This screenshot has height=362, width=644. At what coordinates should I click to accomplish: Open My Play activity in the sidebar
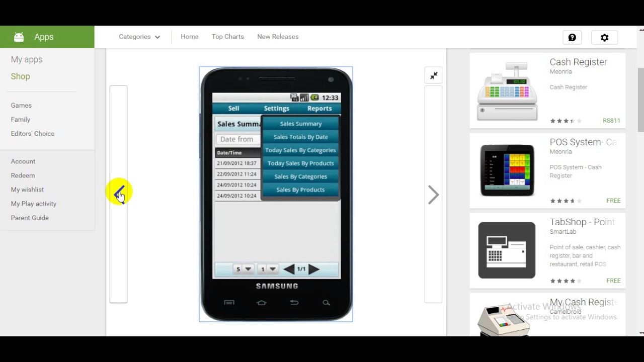tap(34, 204)
